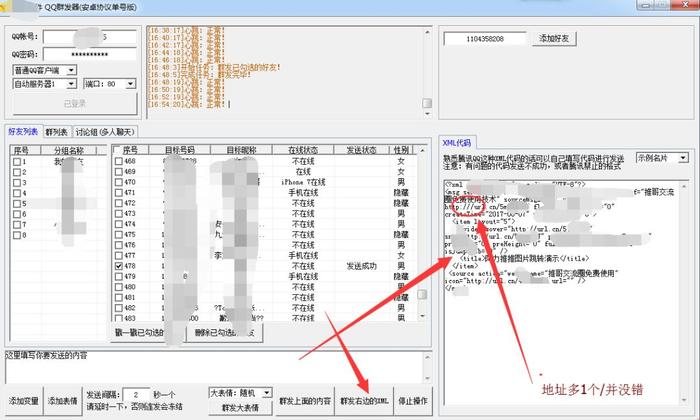Screen dimensions: 700x420
Task: Click the QQ帐号 input field
Action: point(89,37)
